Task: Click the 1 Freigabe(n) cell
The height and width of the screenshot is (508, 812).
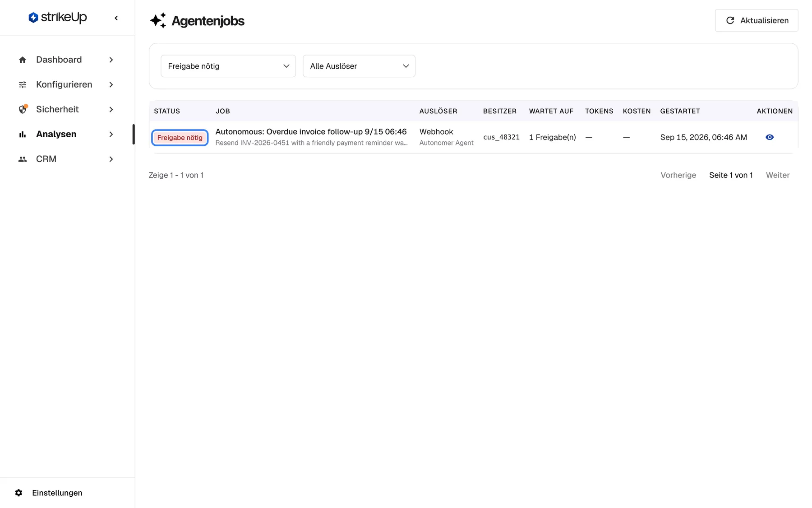Action: pos(552,137)
